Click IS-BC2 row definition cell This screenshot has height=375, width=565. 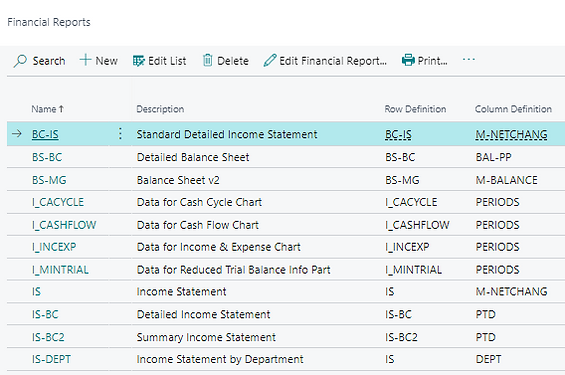(401, 338)
